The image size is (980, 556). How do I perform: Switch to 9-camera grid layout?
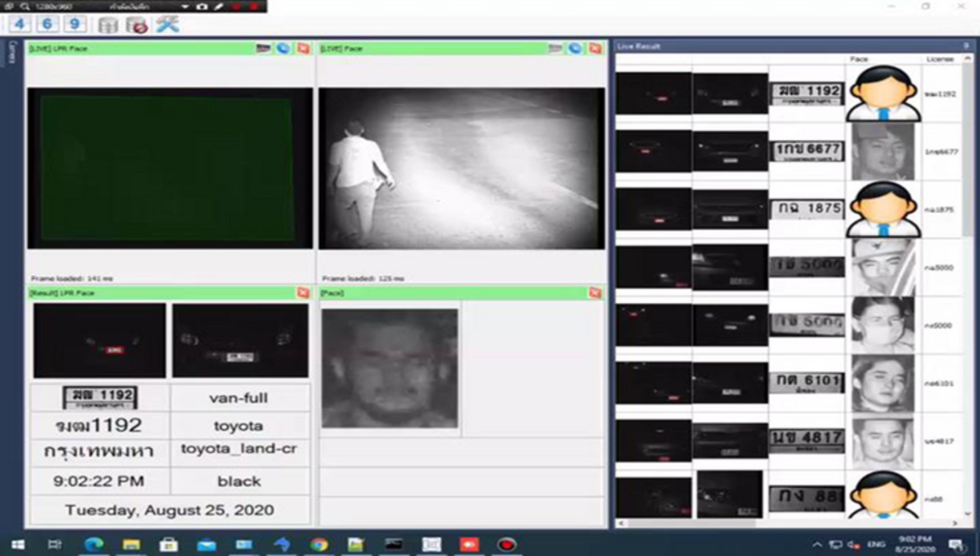click(x=75, y=24)
